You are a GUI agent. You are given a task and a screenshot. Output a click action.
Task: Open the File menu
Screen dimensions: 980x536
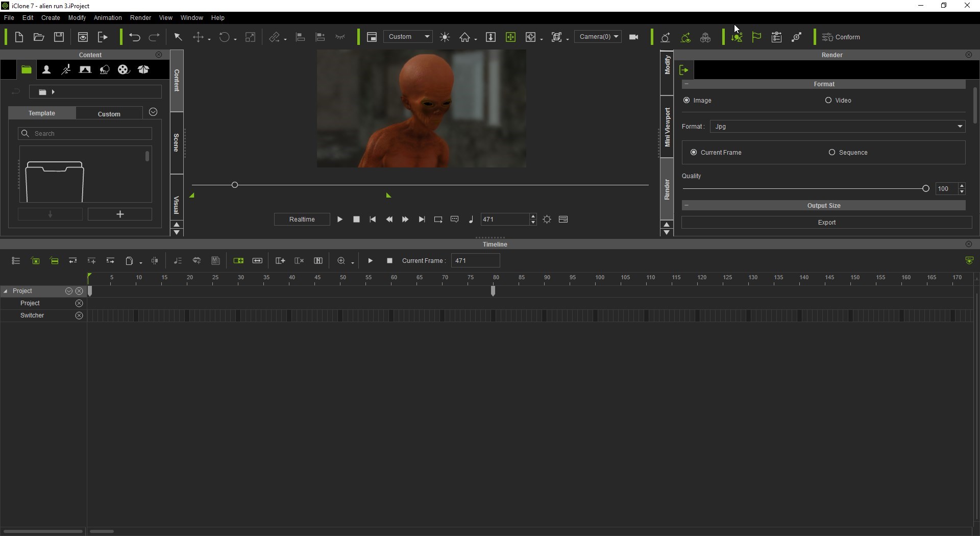tap(9, 17)
